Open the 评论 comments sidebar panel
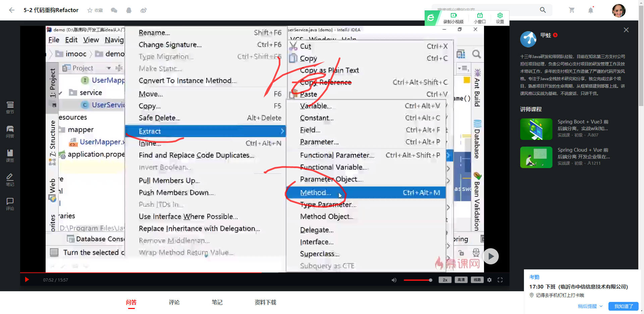Image resolution: width=644 pixels, height=314 pixels. click(10, 204)
